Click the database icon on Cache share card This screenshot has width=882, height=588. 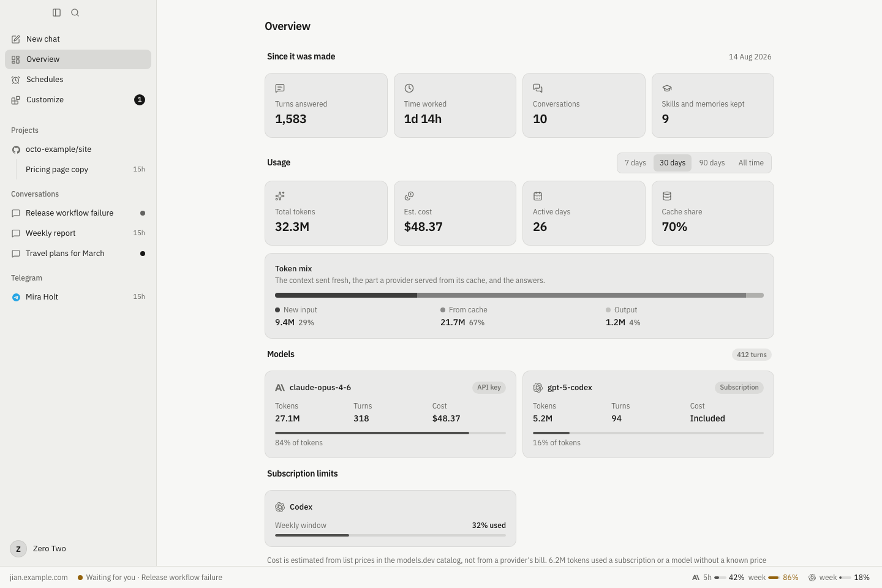click(667, 196)
